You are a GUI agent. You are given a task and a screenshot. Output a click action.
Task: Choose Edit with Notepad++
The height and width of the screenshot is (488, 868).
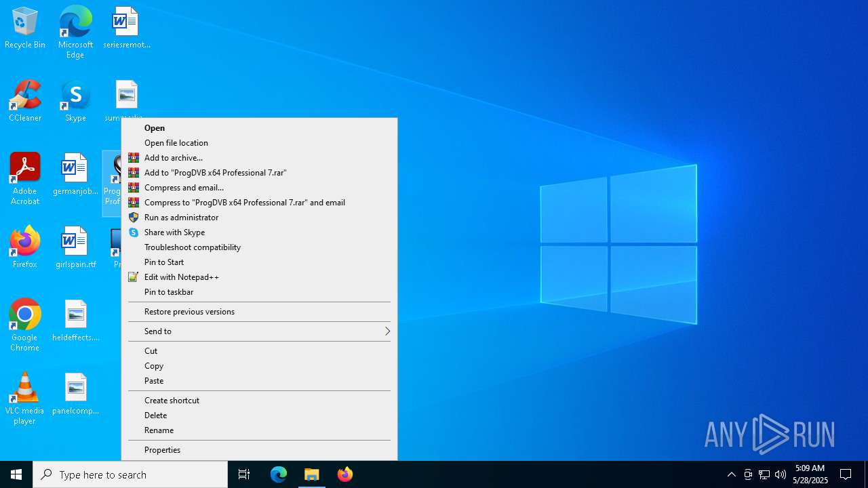coord(259,277)
